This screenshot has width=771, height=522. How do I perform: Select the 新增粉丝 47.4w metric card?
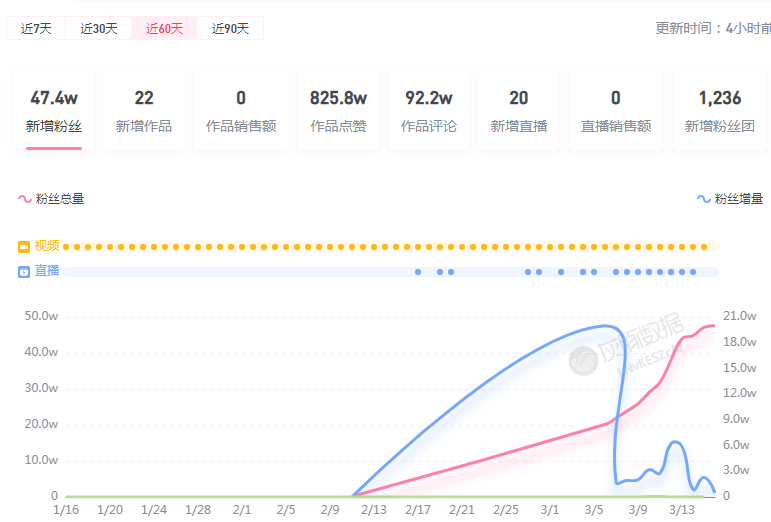pyautogui.click(x=54, y=110)
